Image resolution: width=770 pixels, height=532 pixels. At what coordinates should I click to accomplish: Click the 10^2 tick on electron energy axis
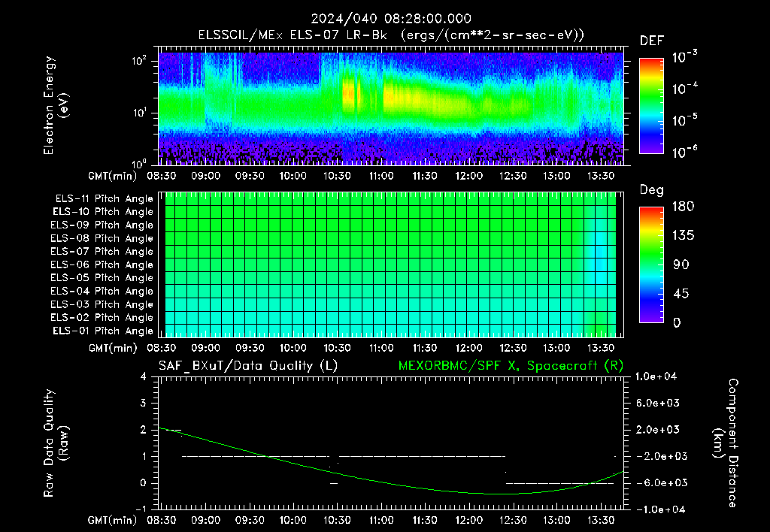pyautogui.click(x=139, y=61)
